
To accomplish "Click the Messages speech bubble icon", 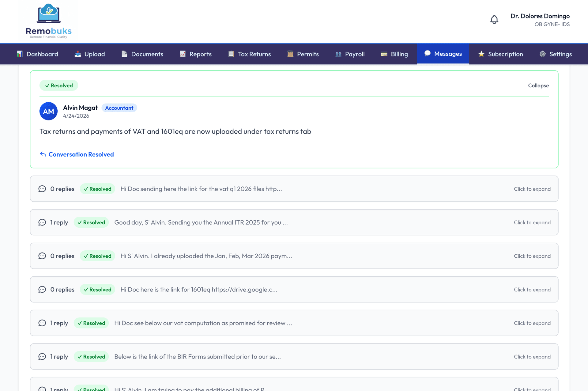I will point(428,53).
